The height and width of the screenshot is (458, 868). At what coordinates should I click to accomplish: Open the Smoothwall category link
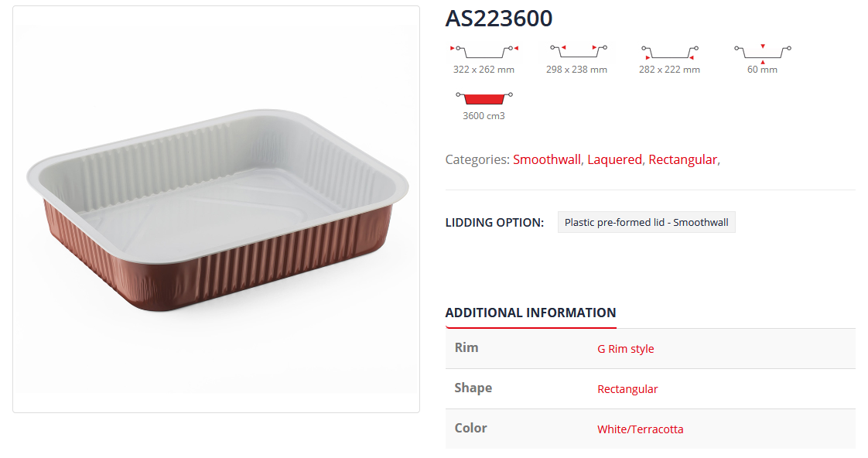546,159
